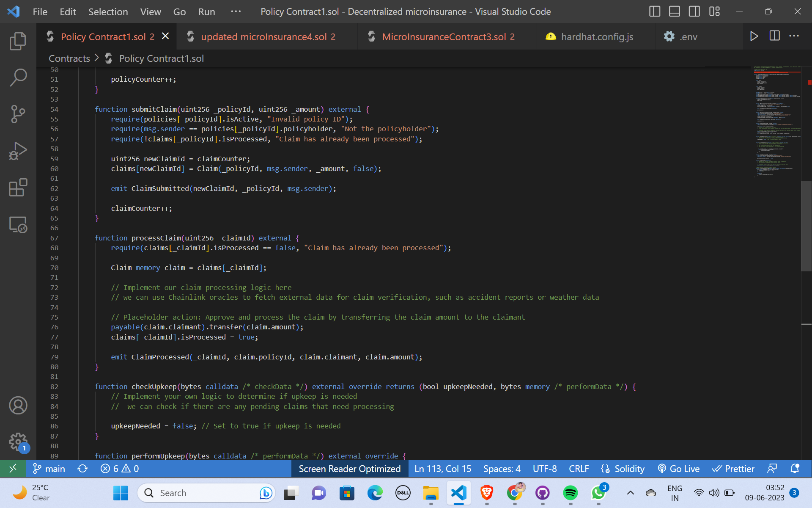Click the Contracts breadcrumb folder
Screen dimensions: 812x508
coord(69,58)
